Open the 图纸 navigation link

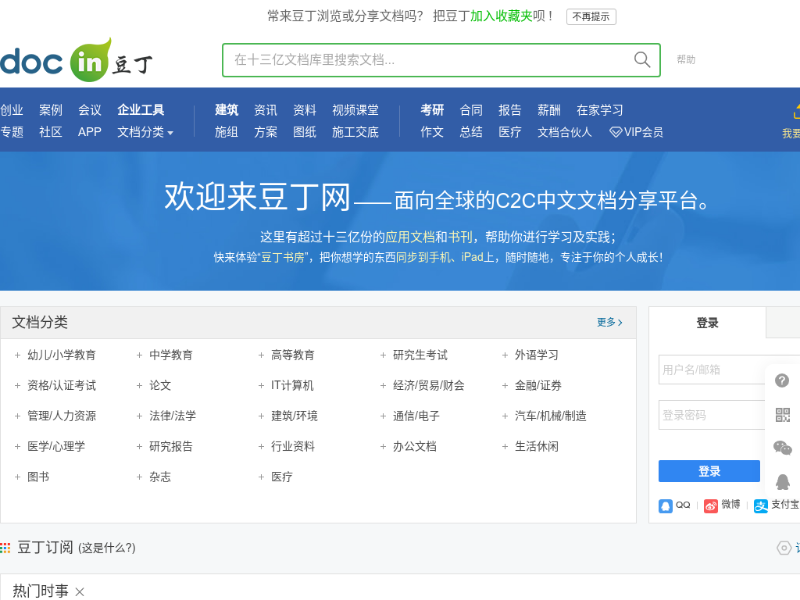pyautogui.click(x=305, y=132)
